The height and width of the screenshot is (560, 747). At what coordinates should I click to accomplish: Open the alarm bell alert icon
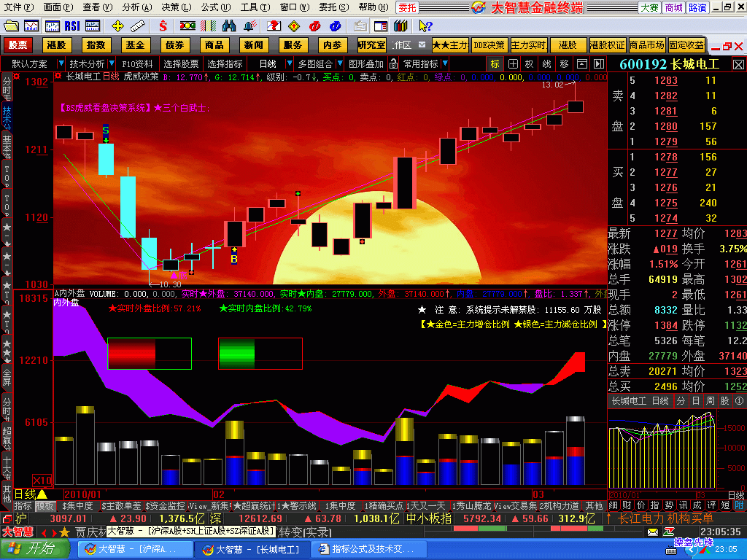[250, 26]
